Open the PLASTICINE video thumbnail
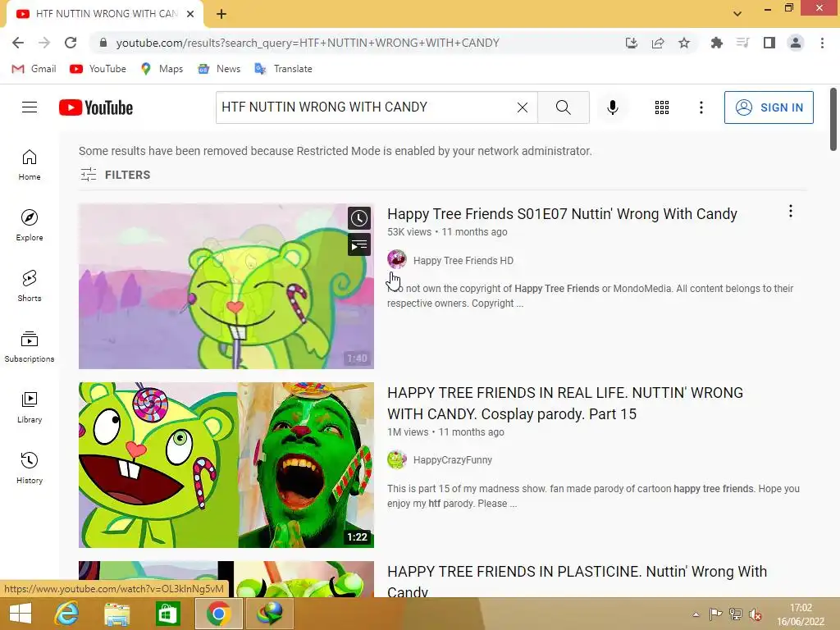This screenshot has height=630, width=840. pos(226,579)
